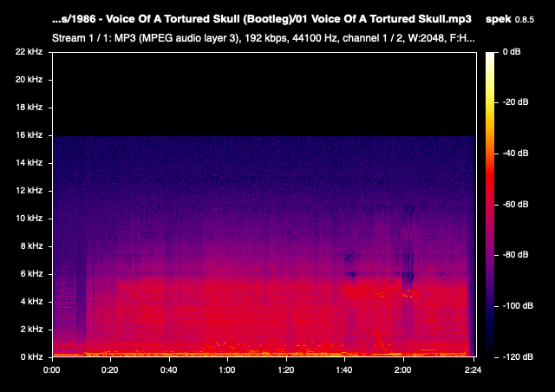This screenshot has width=555, height=392.
Task: Click the '2:24' end time label
Action: pos(473,370)
